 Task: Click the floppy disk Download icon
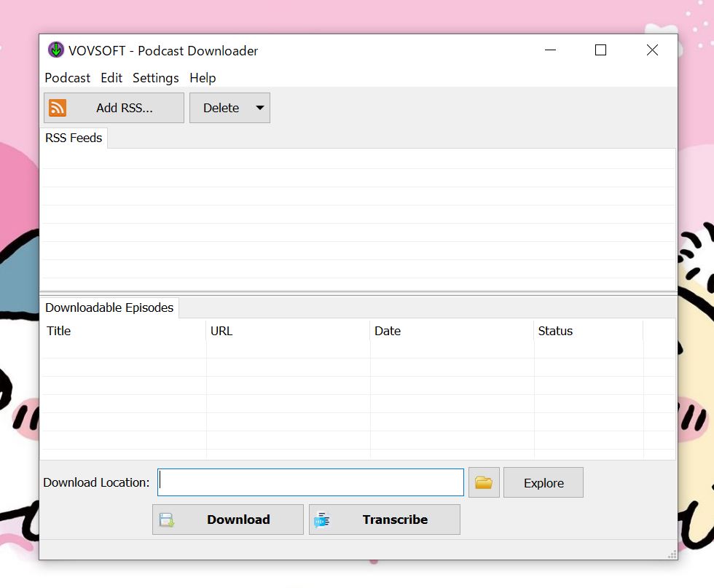167,520
